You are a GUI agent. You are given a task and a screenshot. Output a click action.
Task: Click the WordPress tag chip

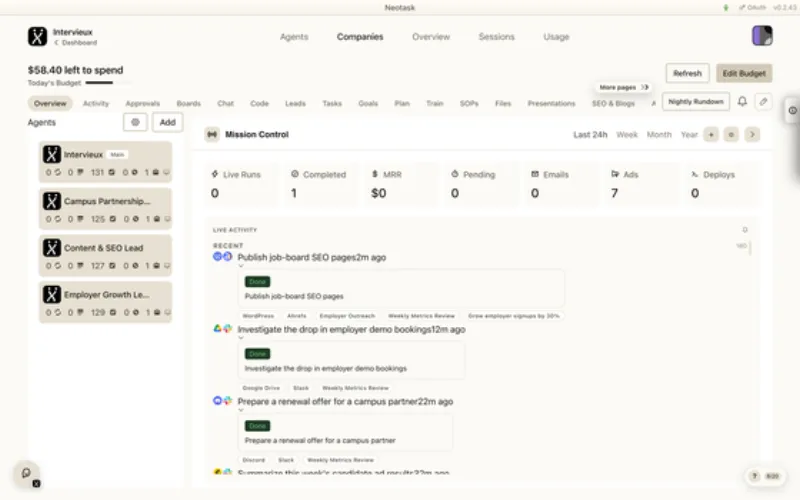pyautogui.click(x=258, y=316)
